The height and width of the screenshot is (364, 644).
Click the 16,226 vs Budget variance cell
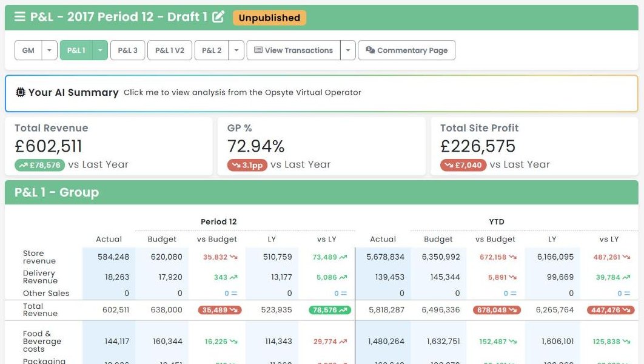point(221,342)
